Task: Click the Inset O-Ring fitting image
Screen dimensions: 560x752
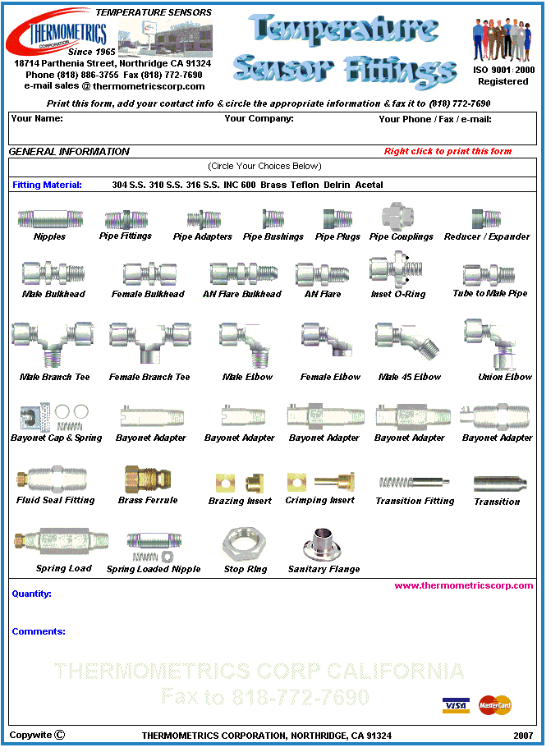Action: [397, 269]
